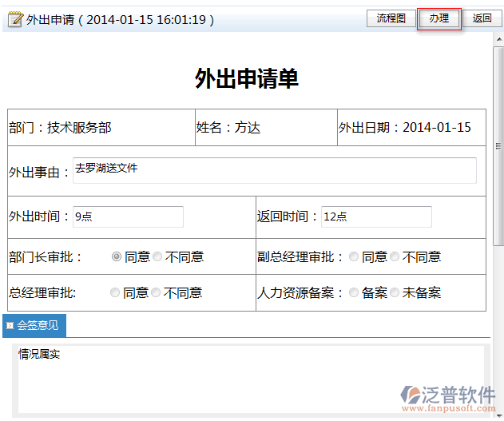The image size is (504, 421).
Task: Select 未备案 for 人力资源备案
Action: [x=395, y=292]
